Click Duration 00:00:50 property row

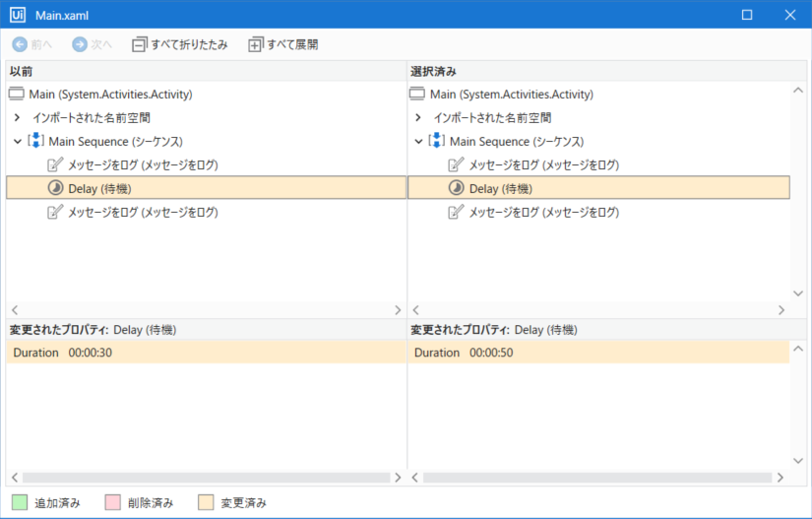pyautogui.click(x=598, y=353)
